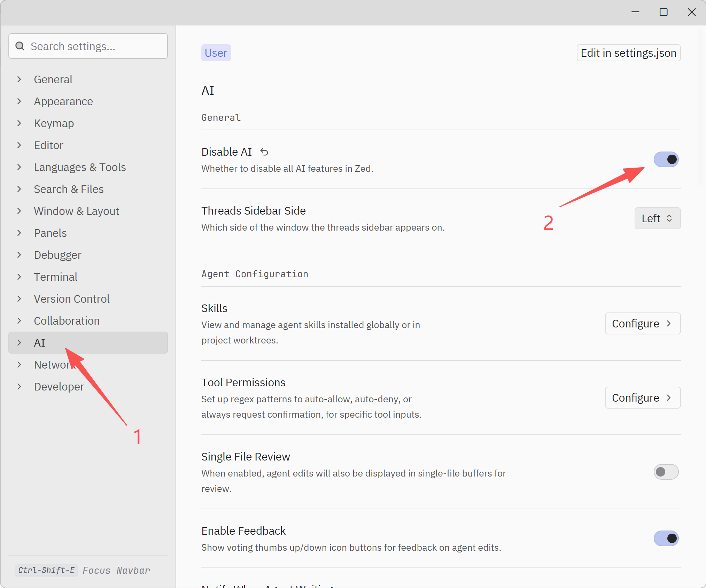Go to Keymap settings
706x588 pixels.
pos(88,123)
